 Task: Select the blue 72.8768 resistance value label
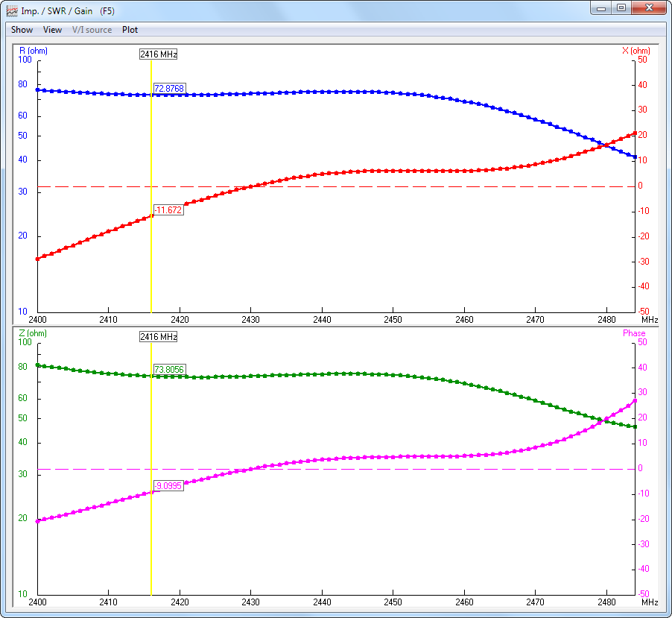tap(168, 89)
